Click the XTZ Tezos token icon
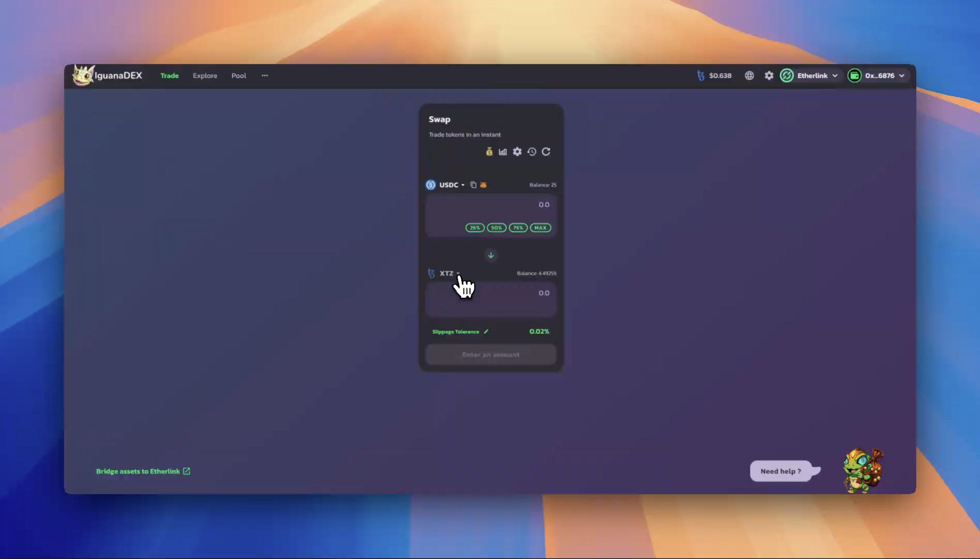 (431, 273)
